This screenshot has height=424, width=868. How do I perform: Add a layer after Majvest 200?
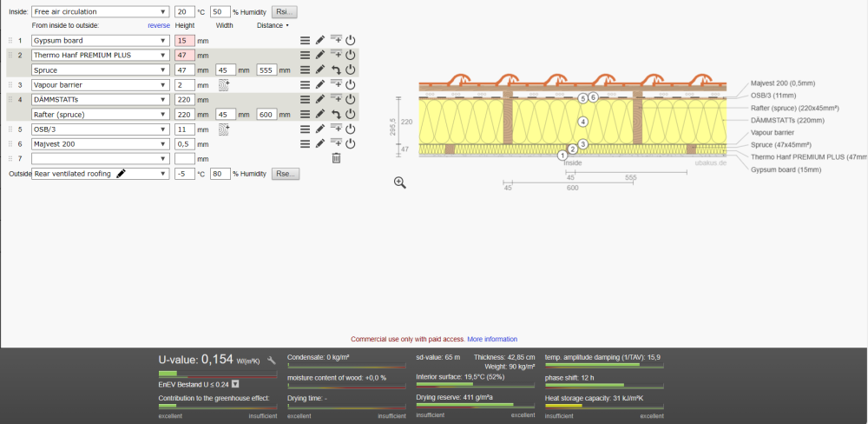335,142
